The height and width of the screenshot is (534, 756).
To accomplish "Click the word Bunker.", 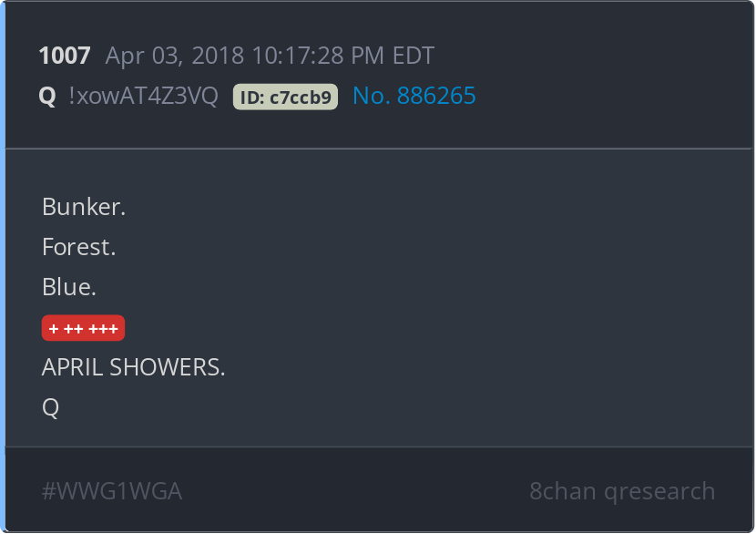I will point(84,207).
